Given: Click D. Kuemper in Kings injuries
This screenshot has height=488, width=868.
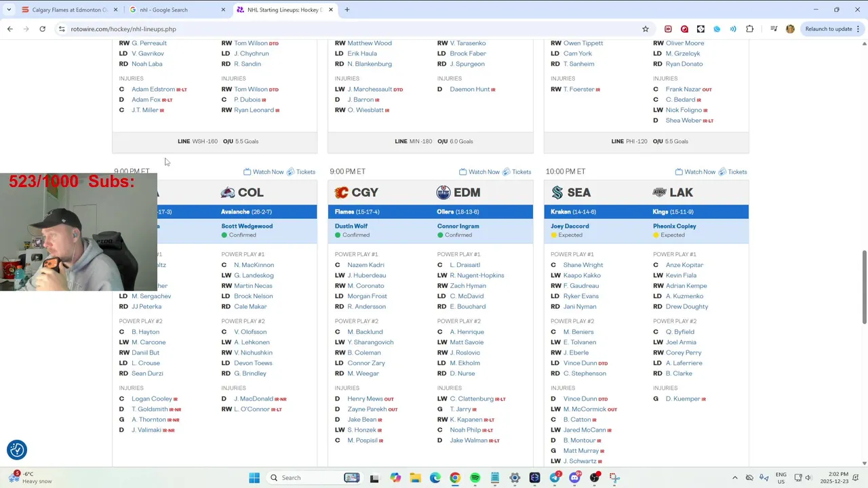Looking at the screenshot, I should 682,399.
